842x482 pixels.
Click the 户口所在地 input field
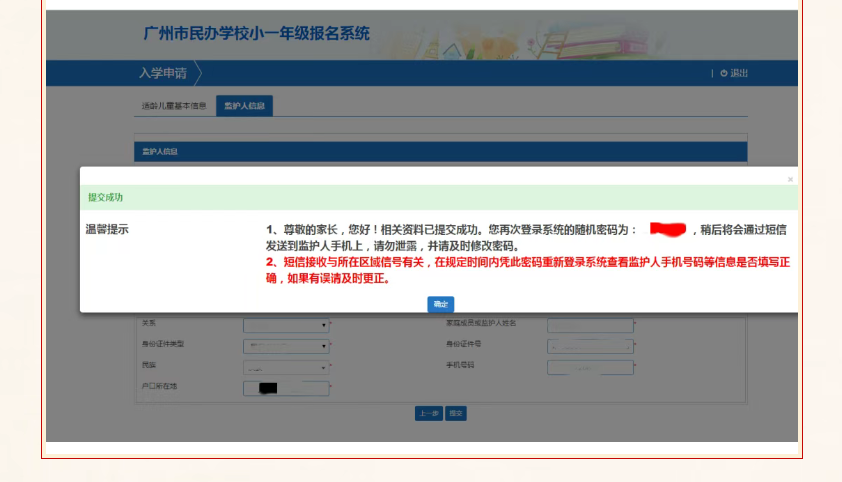pyautogui.click(x=286, y=388)
